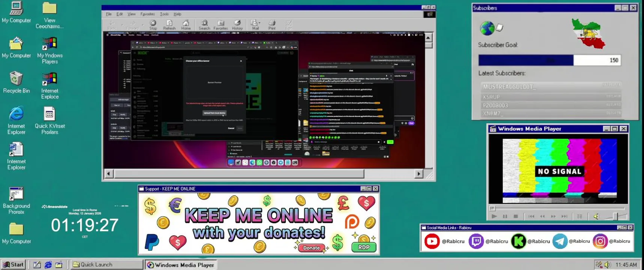Open the Recycle Bin
Viewport: 644px width, 270px height.
16,82
